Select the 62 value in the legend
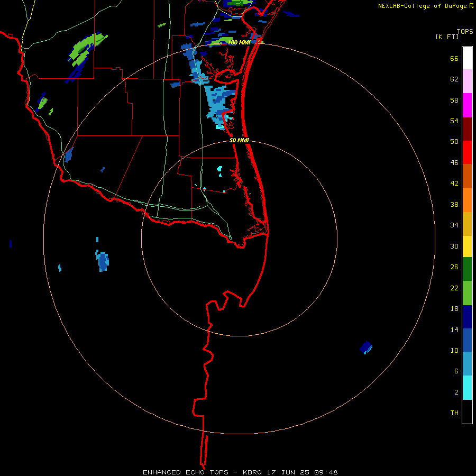 tap(454, 79)
